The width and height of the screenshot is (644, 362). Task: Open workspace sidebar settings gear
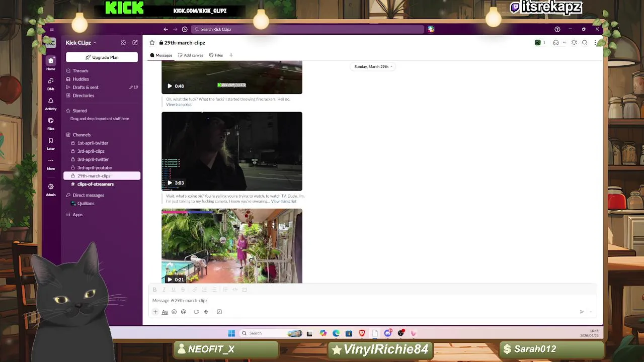123,43
